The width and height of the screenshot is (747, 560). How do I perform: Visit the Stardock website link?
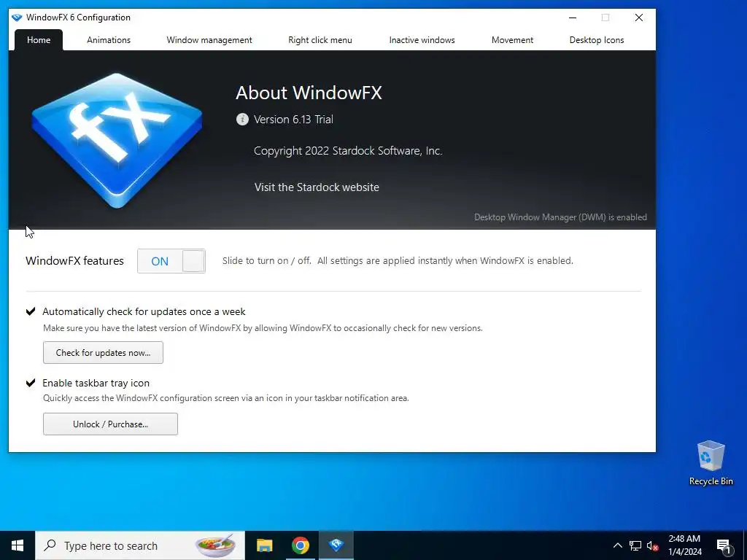317,187
